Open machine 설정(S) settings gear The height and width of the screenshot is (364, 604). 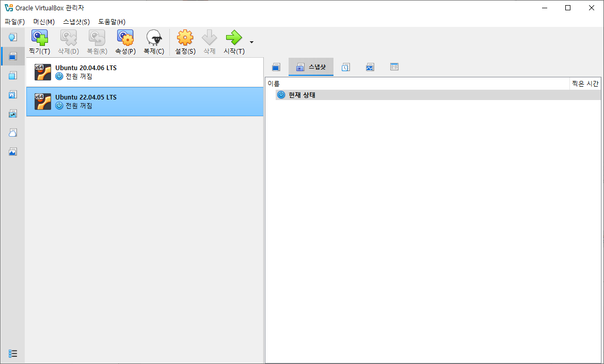[185, 42]
